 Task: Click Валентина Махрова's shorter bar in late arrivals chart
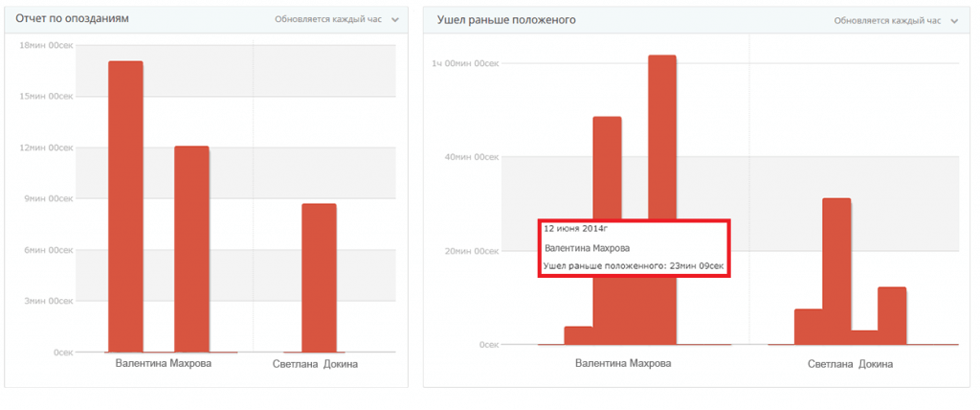coord(191,249)
